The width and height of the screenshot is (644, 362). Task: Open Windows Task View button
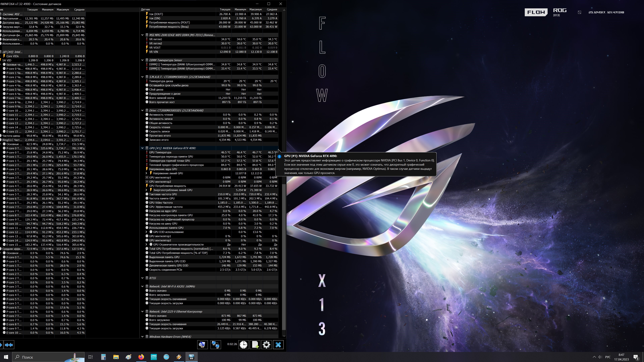click(x=91, y=357)
